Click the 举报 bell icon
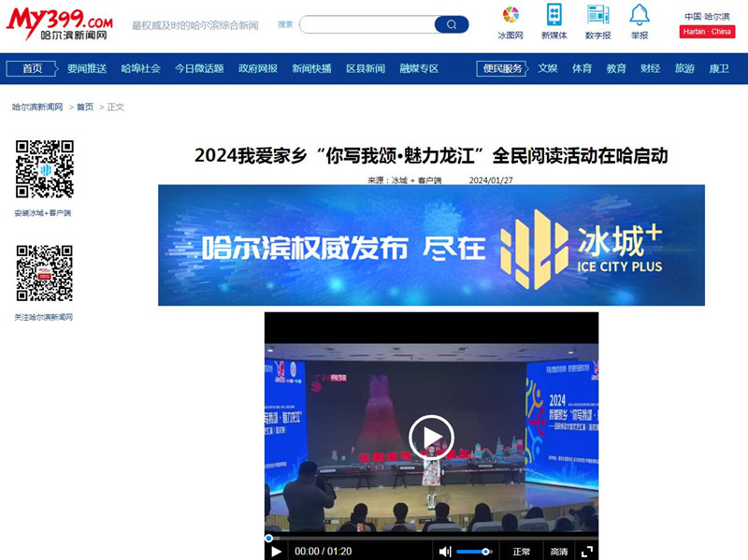This screenshot has width=748, height=560. [x=639, y=15]
